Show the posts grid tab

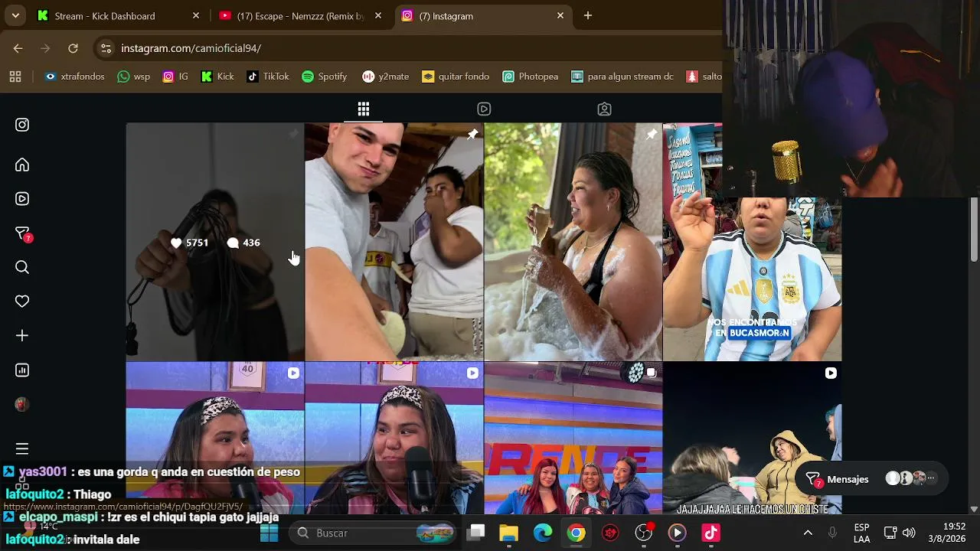[364, 109]
